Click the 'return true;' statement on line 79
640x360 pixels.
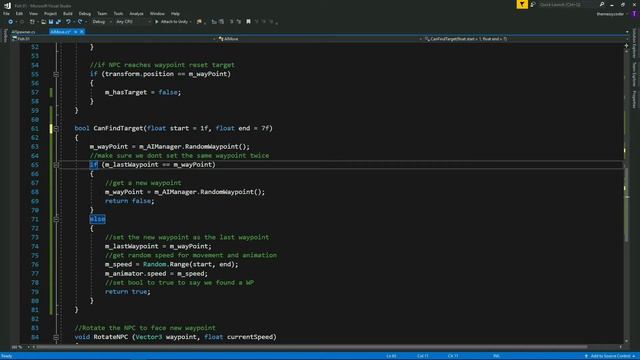[128, 292]
